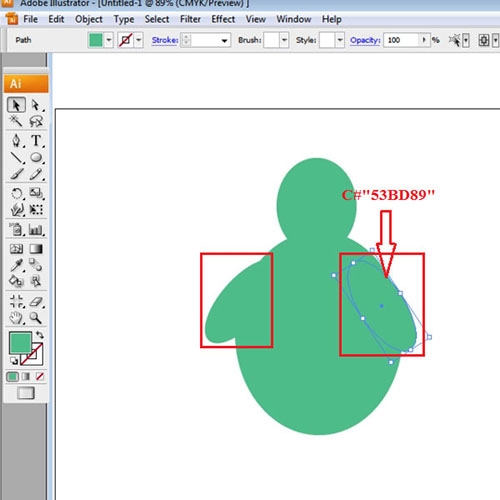500x500 pixels.
Task: Open the Object menu
Action: 89,19
